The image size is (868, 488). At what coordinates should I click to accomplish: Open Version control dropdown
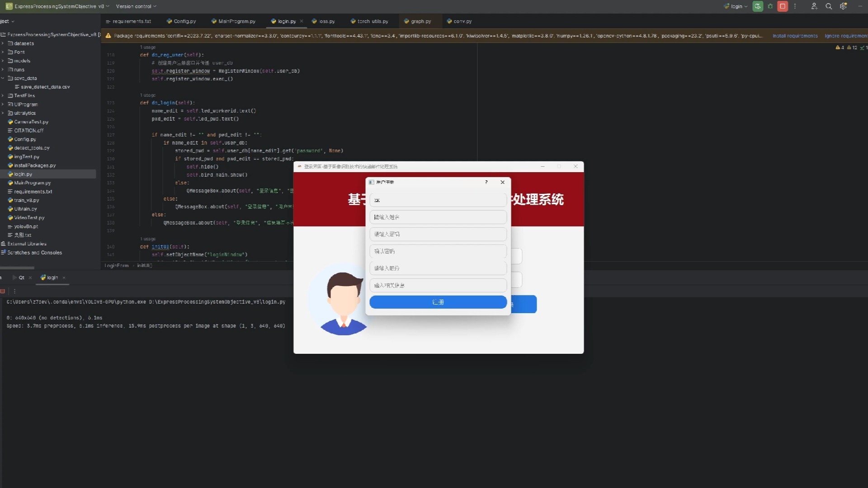coord(136,6)
